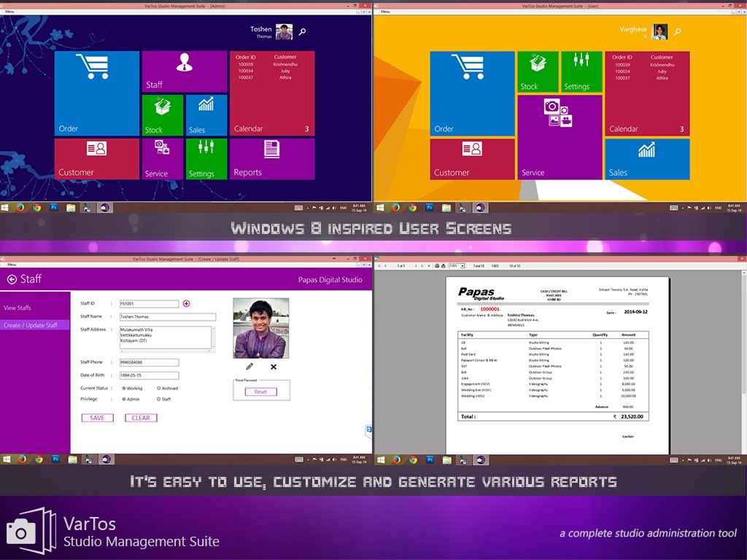Open the Stock tile in User window
This screenshot has height=560, width=747.
[538, 72]
